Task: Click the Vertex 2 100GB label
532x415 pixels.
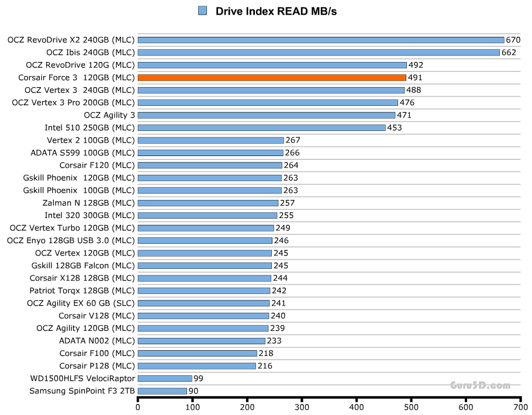Action: 91,140
